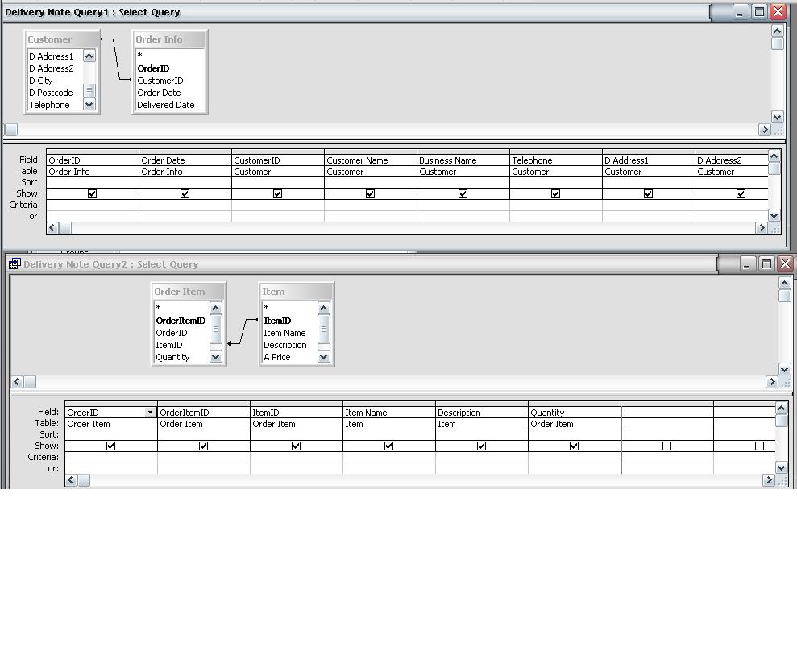Select D Postcode in Customer table

[51, 93]
